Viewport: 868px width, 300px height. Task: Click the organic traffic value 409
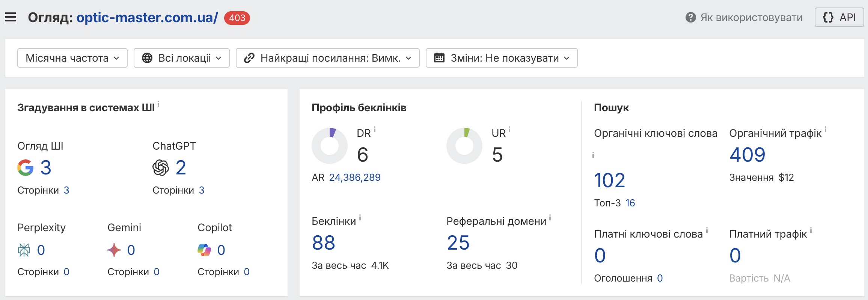click(x=747, y=155)
